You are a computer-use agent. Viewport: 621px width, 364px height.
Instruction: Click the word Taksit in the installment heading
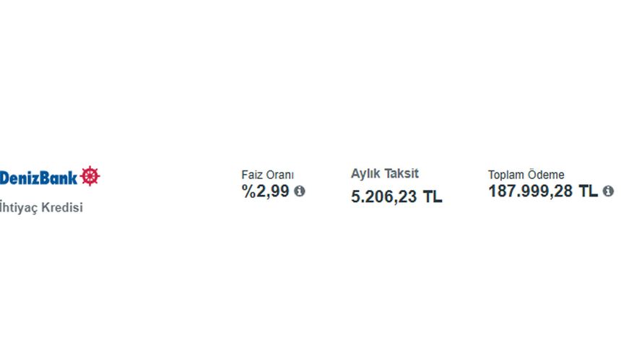[401, 173]
